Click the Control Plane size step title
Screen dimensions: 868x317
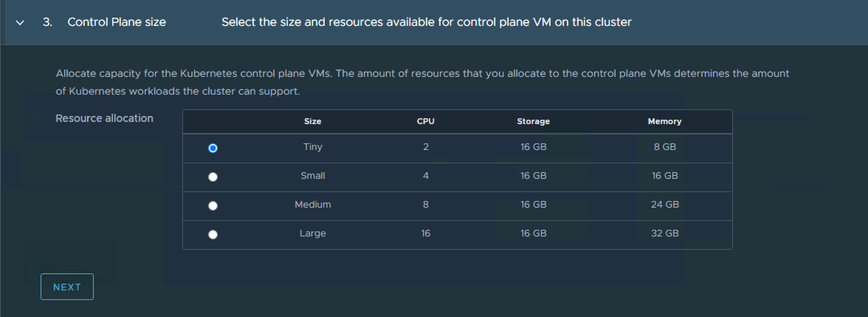117,22
